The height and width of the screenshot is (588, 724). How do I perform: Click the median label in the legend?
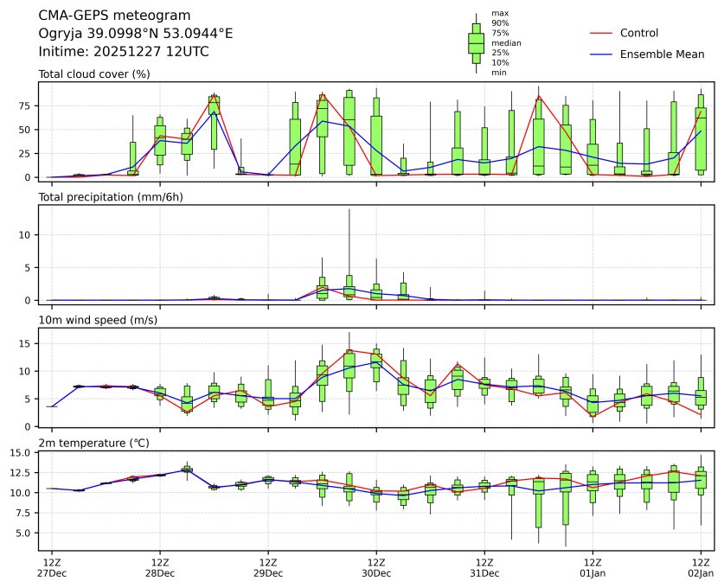coord(506,42)
